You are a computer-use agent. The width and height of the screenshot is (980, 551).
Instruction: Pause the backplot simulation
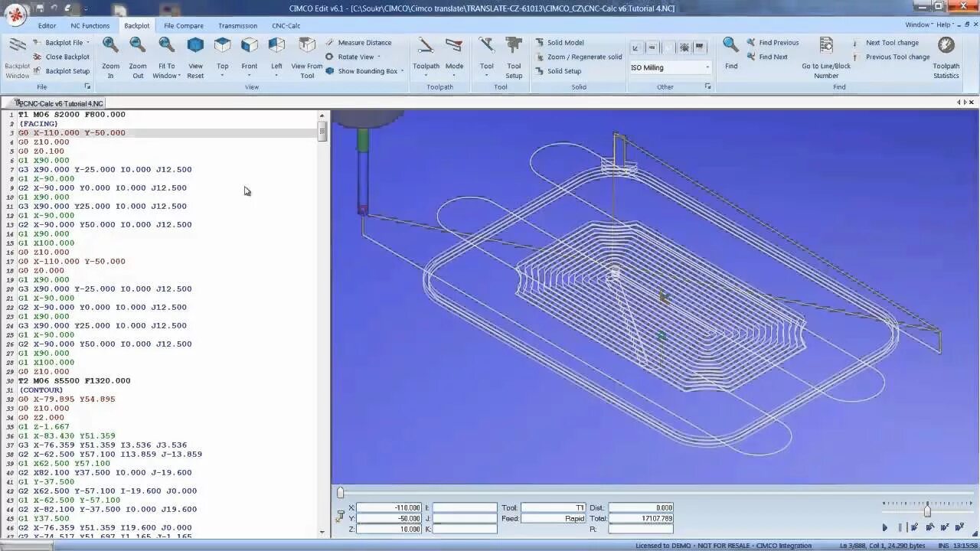point(900,527)
